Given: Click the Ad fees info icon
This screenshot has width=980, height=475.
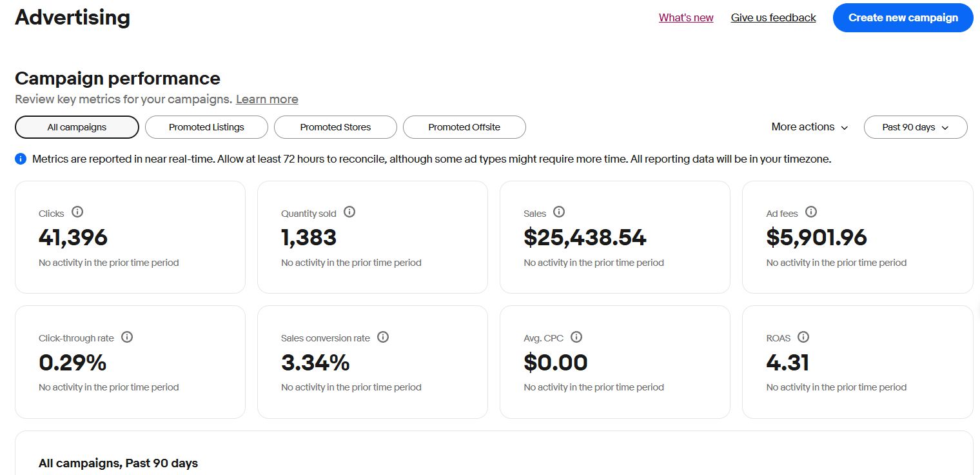Looking at the screenshot, I should (x=811, y=212).
